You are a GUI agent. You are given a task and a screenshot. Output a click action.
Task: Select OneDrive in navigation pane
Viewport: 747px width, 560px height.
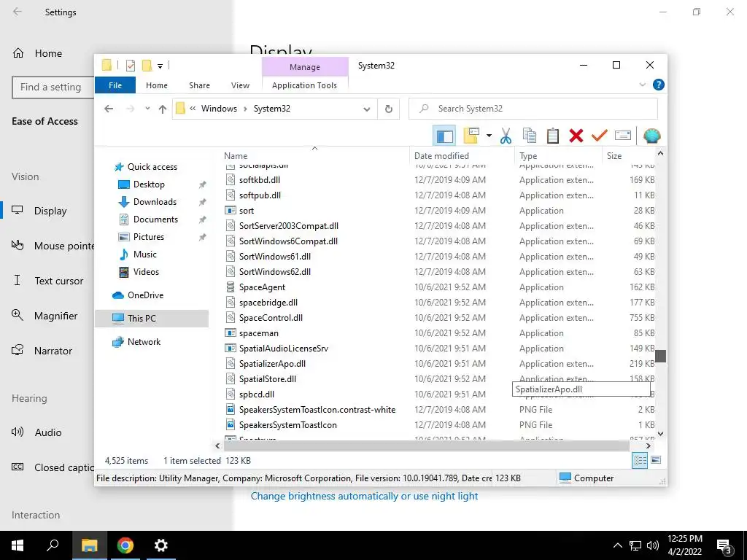[x=145, y=295]
